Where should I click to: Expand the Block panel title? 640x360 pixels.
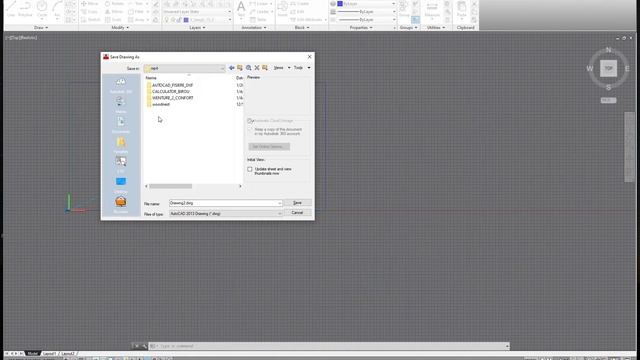pyautogui.click(x=302, y=27)
